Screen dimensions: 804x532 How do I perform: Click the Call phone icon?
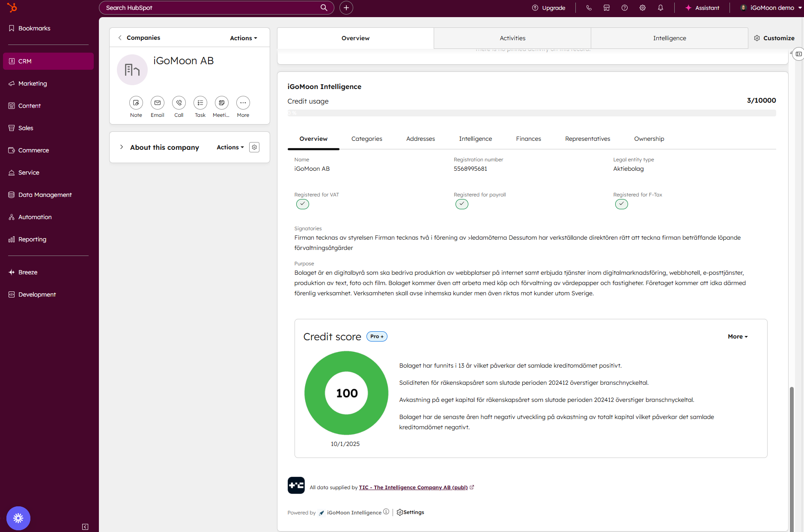[x=179, y=103]
